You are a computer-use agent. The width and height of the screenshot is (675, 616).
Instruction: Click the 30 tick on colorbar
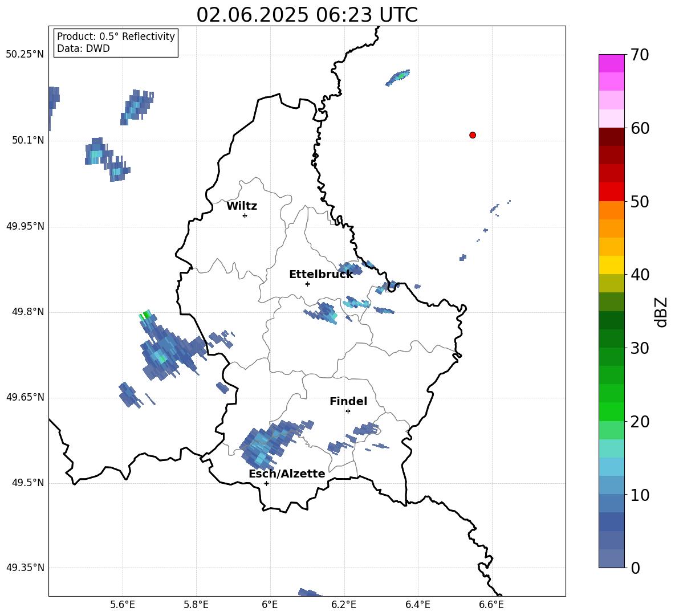(x=639, y=348)
